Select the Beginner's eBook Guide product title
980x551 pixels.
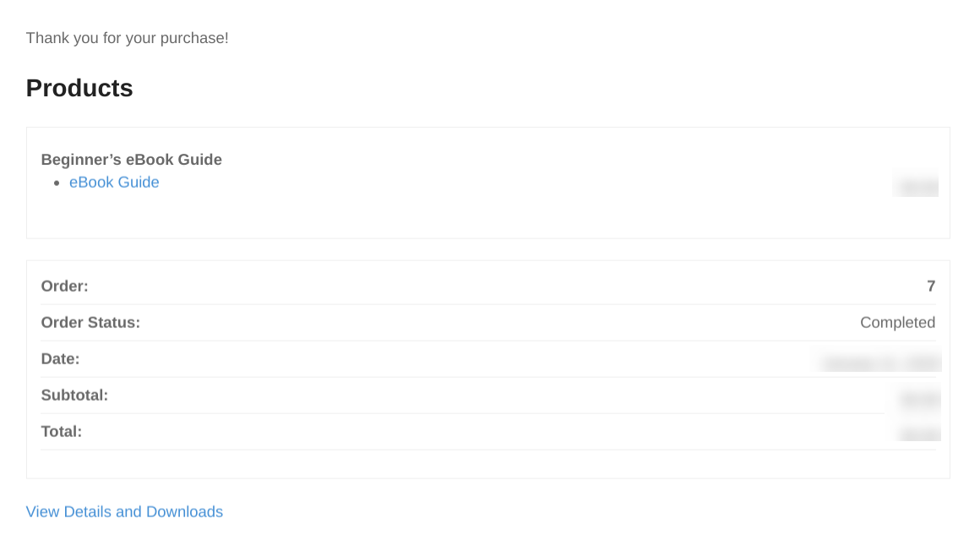point(131,159)
